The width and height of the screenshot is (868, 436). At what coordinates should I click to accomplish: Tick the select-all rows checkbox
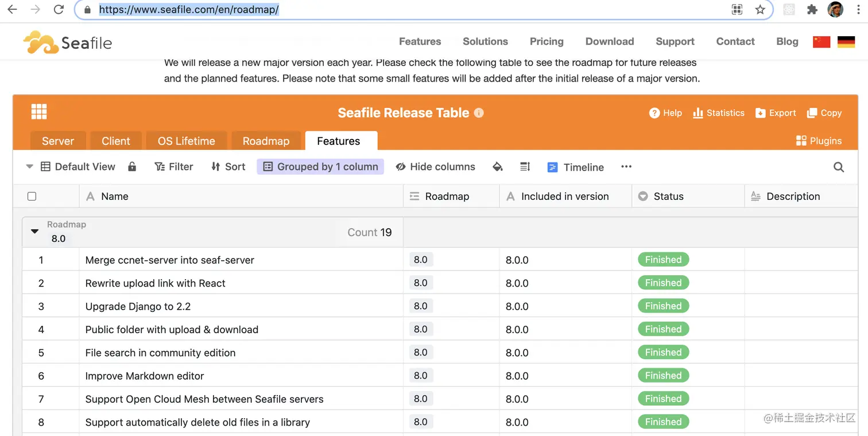(x=32, y=196)
